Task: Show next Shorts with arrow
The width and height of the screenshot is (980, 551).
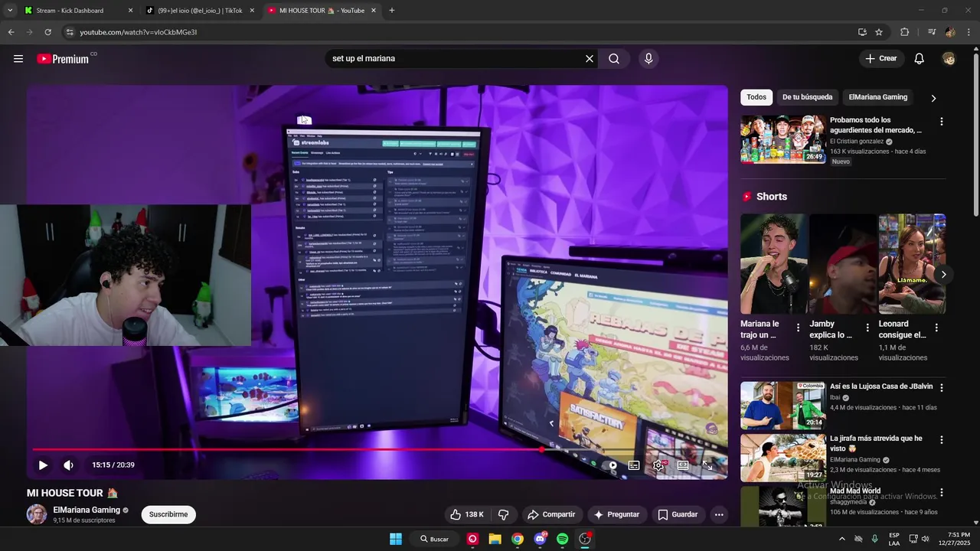Action: click(943, 274)
